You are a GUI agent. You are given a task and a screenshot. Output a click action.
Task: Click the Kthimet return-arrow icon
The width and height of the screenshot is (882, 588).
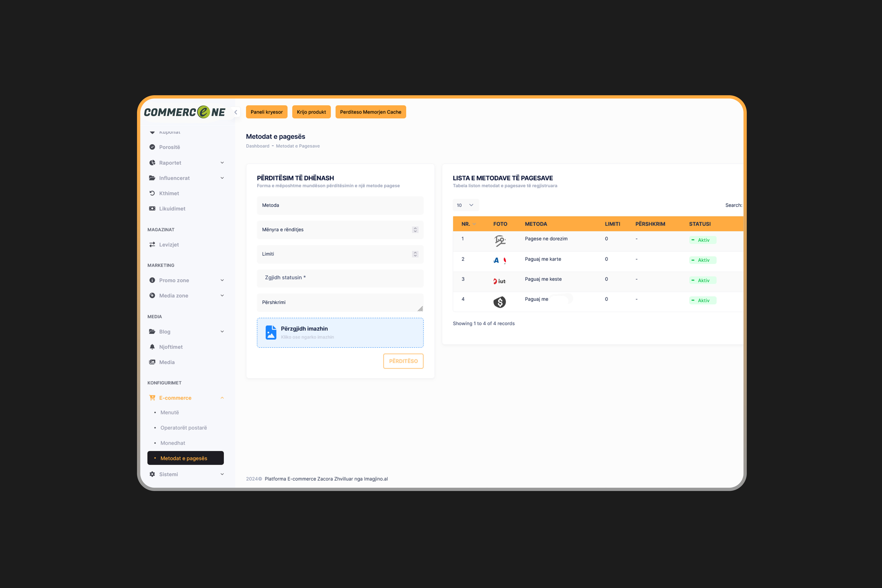coord(152,193)
